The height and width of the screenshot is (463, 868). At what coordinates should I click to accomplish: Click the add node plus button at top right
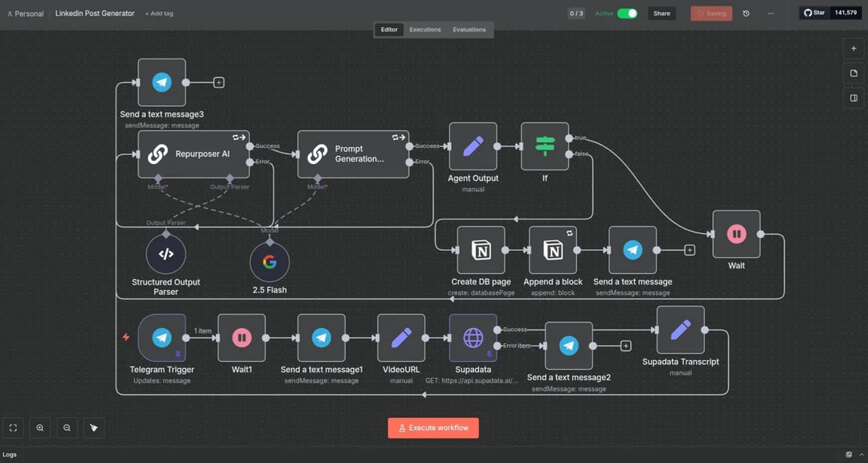coord(854,48)
